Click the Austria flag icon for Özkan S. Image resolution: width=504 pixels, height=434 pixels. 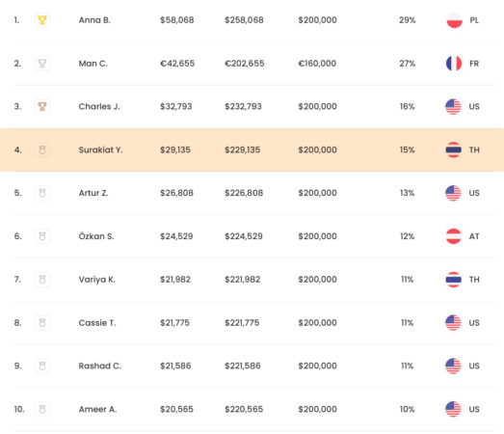coord(454,236)
